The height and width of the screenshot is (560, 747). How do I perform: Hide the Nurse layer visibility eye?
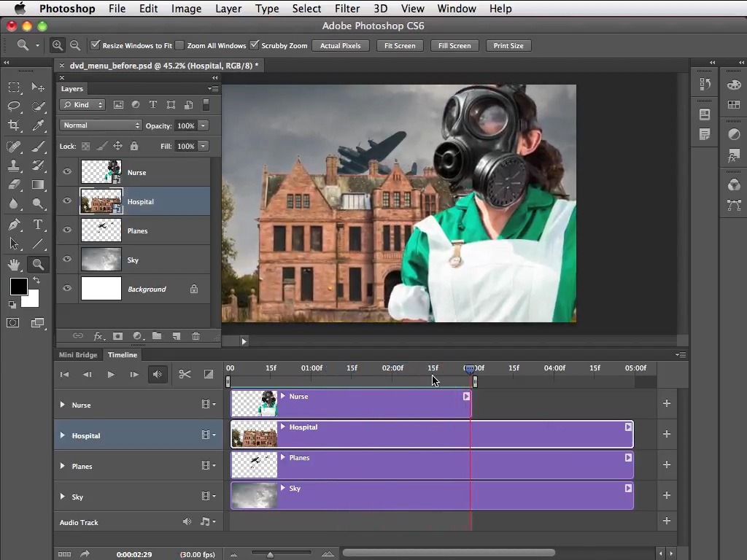pyautogui.click(x=67, y=172)
